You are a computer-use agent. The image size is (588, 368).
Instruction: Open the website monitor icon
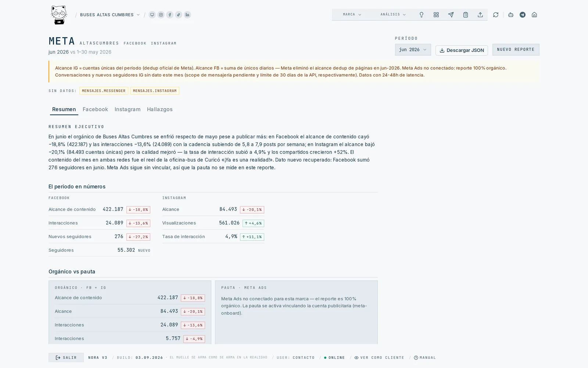[x=152, y=15]
